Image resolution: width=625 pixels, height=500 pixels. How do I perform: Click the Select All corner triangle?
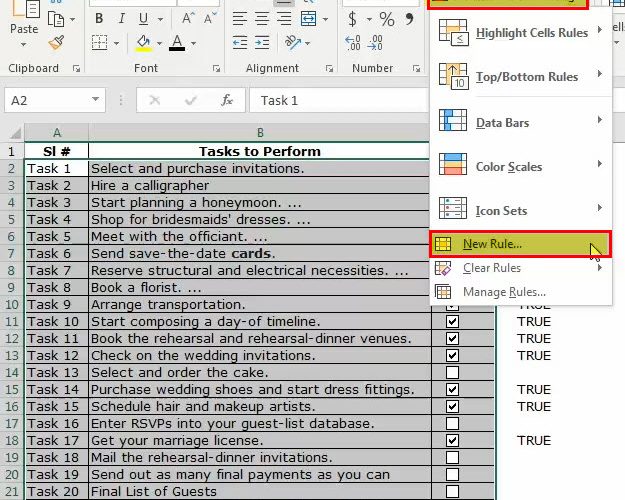(15, 132)
